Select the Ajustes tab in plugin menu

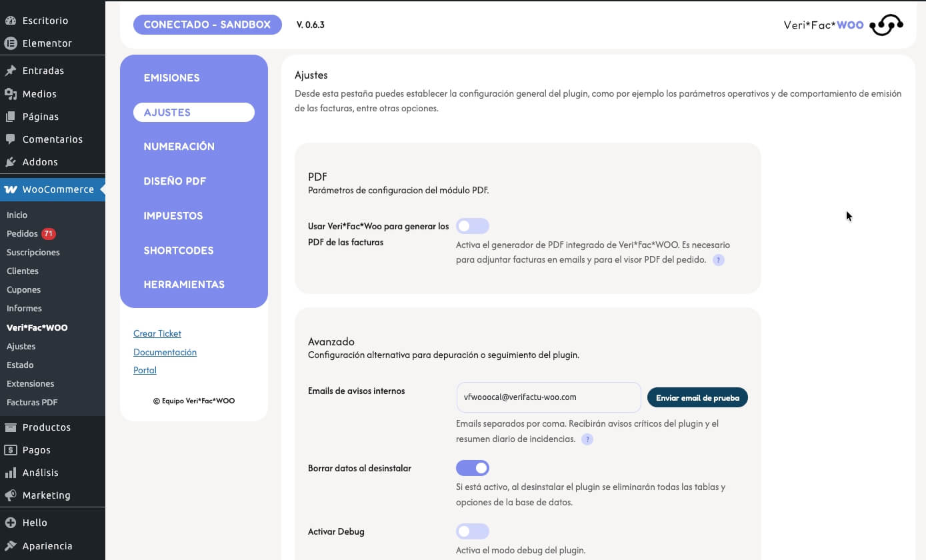[x=194, y=113]
